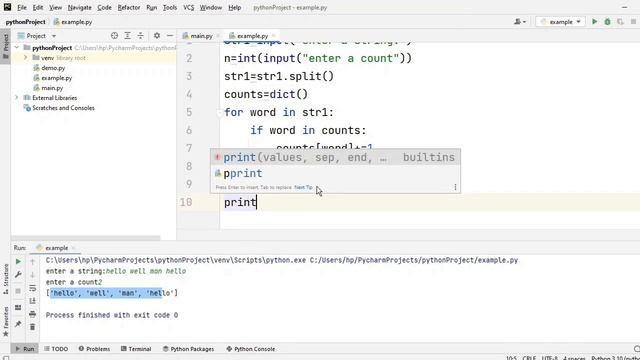The height and width of the screenshot is (360, 640).
Task: Toggle the Favorites side tool window
Action: (x=5, y=322)
